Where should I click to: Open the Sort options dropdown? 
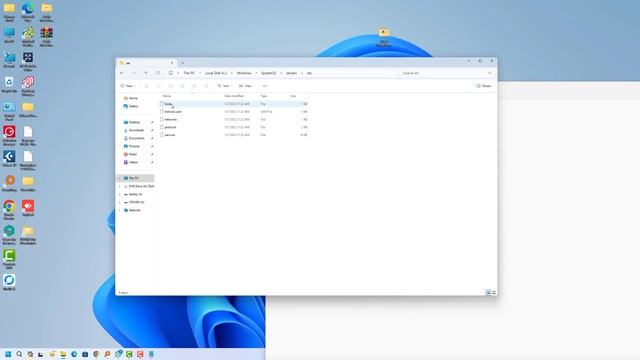224,86
